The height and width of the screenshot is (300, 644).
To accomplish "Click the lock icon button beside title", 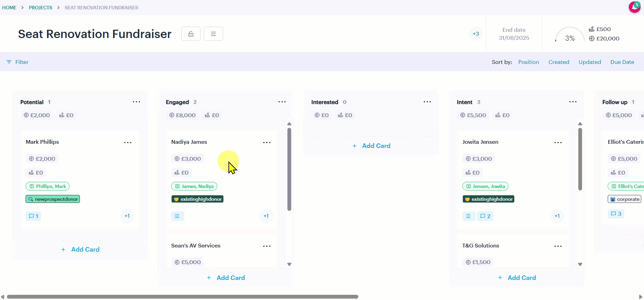I will [x=191, y=34].
